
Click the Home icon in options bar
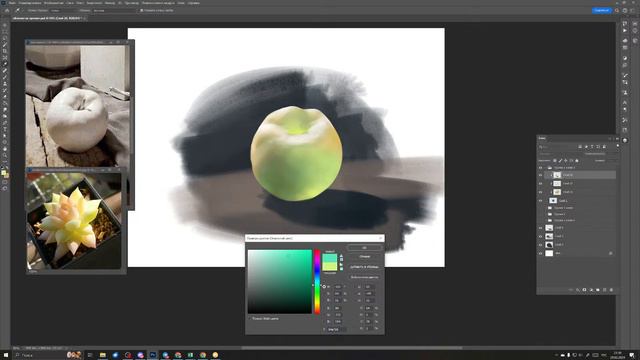click(x=7, y=10)
